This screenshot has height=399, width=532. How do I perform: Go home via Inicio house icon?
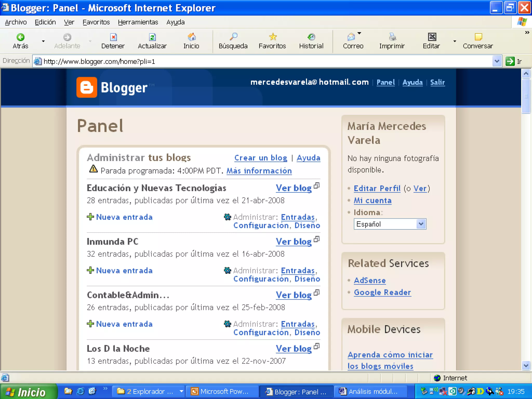click(x=191, y=37)
